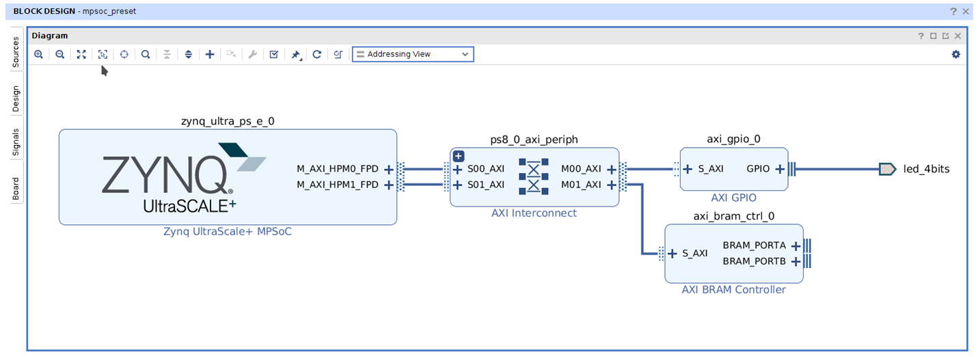
Task: Switch to the Signals side tab
Action: point(16,142)
